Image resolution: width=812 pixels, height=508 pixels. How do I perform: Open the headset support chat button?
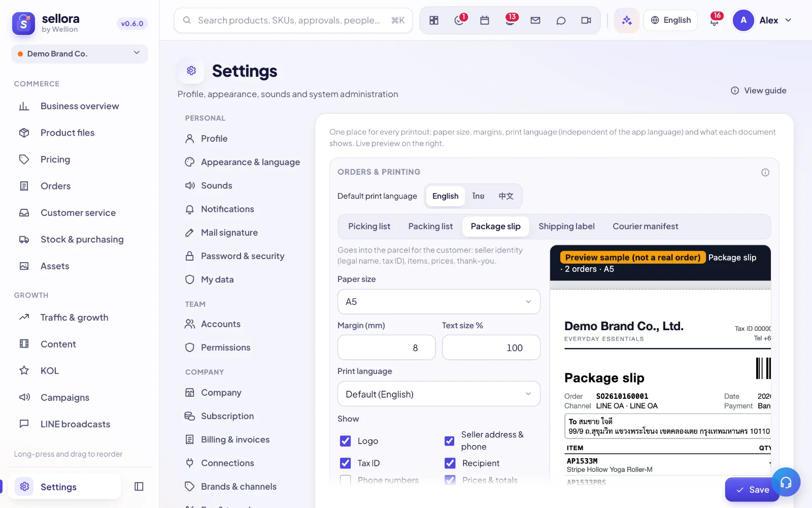coord(786,482)
